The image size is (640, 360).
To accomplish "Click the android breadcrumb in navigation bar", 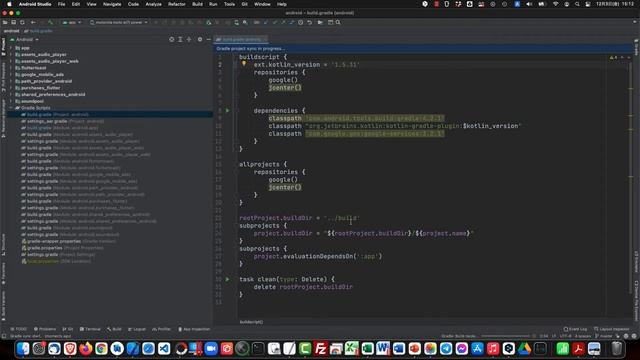I will [x=11, y=31].
